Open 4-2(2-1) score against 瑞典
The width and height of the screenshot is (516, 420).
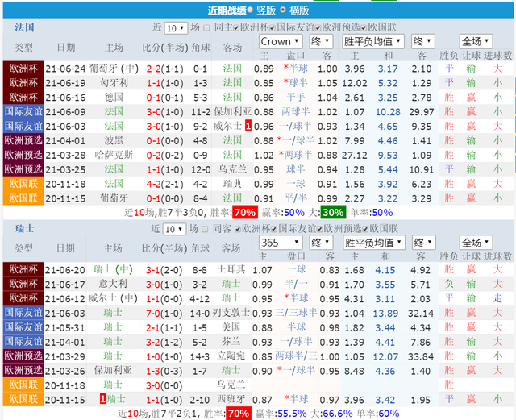tap(164, 184)
